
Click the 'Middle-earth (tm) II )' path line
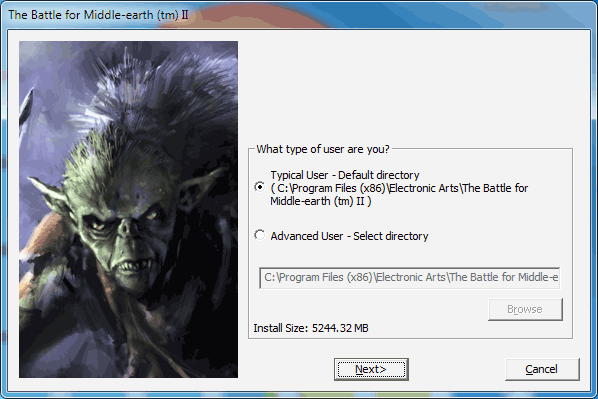321,201
